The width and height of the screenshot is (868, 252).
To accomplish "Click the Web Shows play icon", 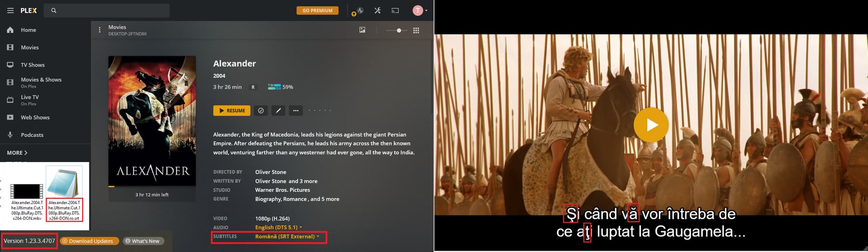I will coord(10,117).
